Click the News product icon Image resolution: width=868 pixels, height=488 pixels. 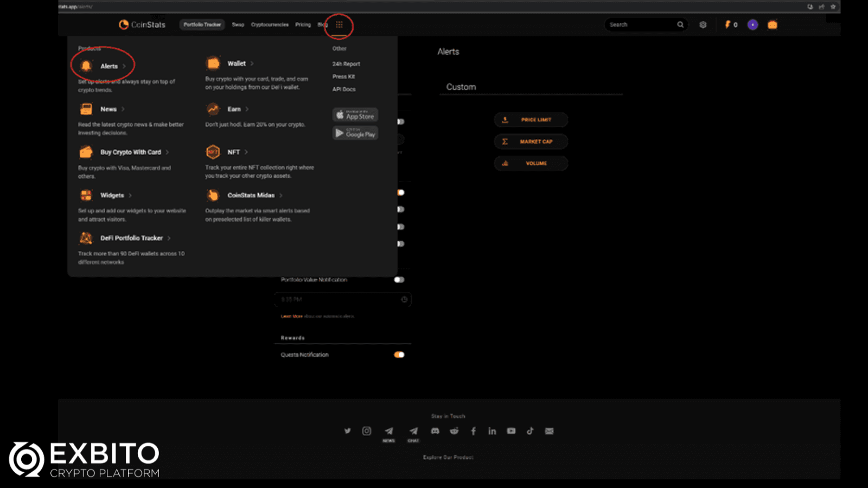[x=86, y=109]
